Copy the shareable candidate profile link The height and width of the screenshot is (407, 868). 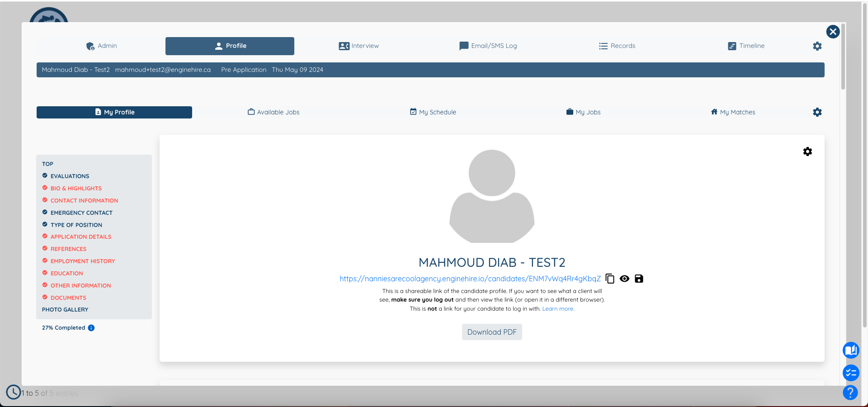(610, 279)
